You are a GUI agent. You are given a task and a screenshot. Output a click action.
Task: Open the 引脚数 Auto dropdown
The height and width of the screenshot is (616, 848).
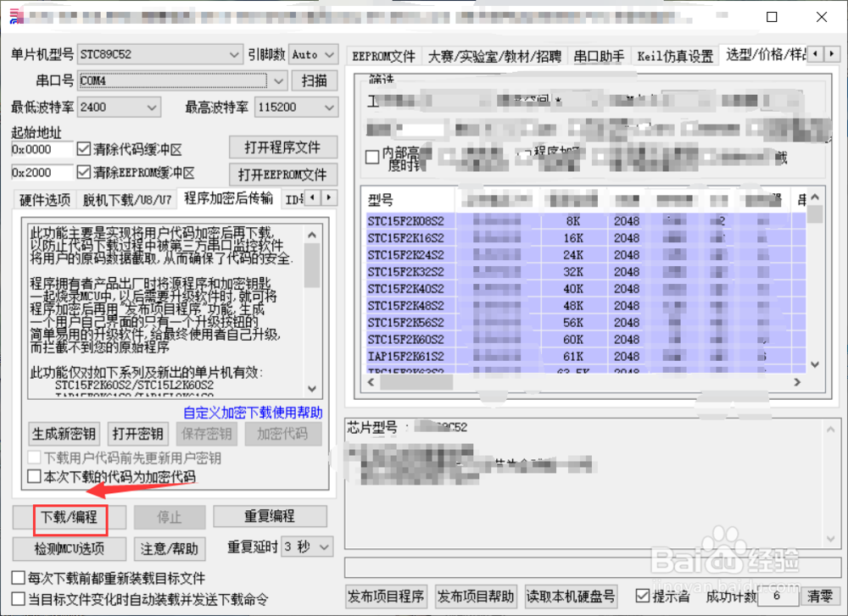point(314,54)
